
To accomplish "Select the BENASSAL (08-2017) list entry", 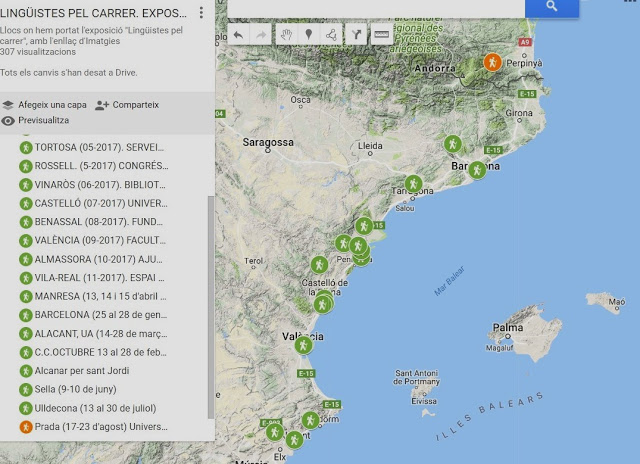I will 98,222.
